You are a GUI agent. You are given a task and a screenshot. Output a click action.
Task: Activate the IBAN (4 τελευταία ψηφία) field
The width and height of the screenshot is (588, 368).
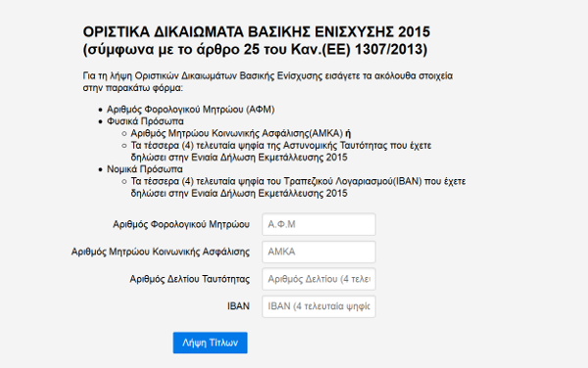click(x=318, y=306)
